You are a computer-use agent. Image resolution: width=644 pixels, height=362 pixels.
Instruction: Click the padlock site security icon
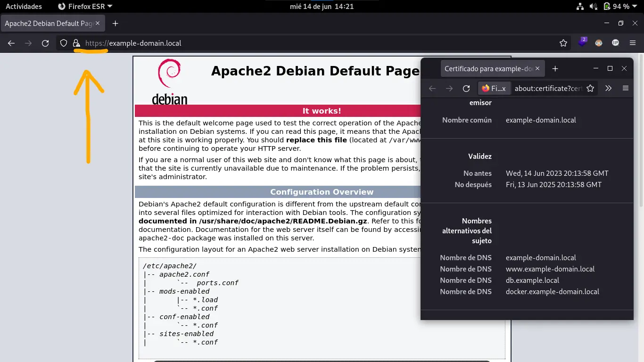pos(76,43)
